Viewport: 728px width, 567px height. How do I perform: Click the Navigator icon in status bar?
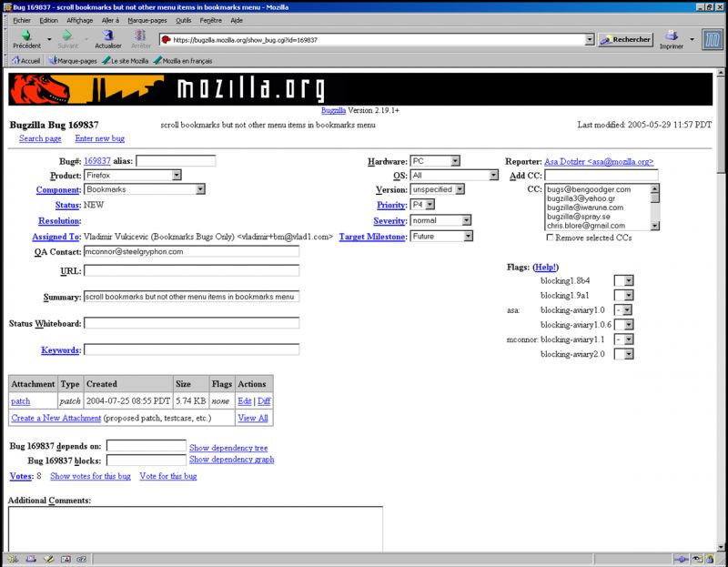(x=12, y=560)
